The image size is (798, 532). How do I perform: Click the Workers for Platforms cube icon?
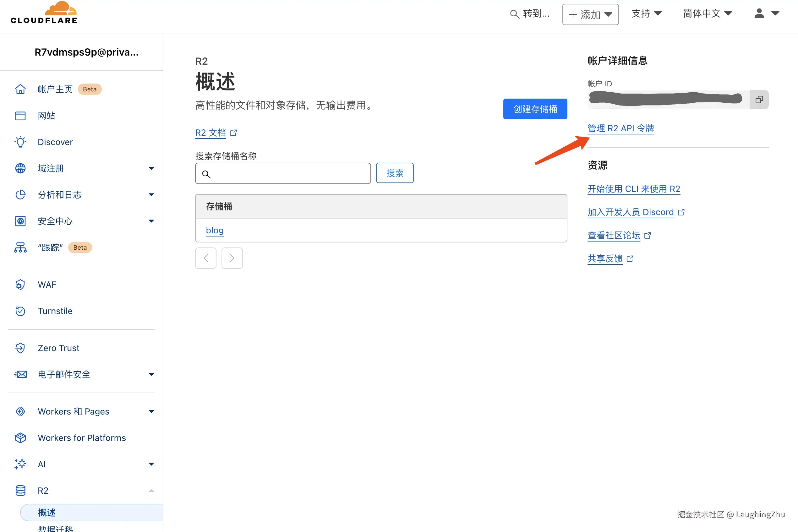[x=20, y=438]
